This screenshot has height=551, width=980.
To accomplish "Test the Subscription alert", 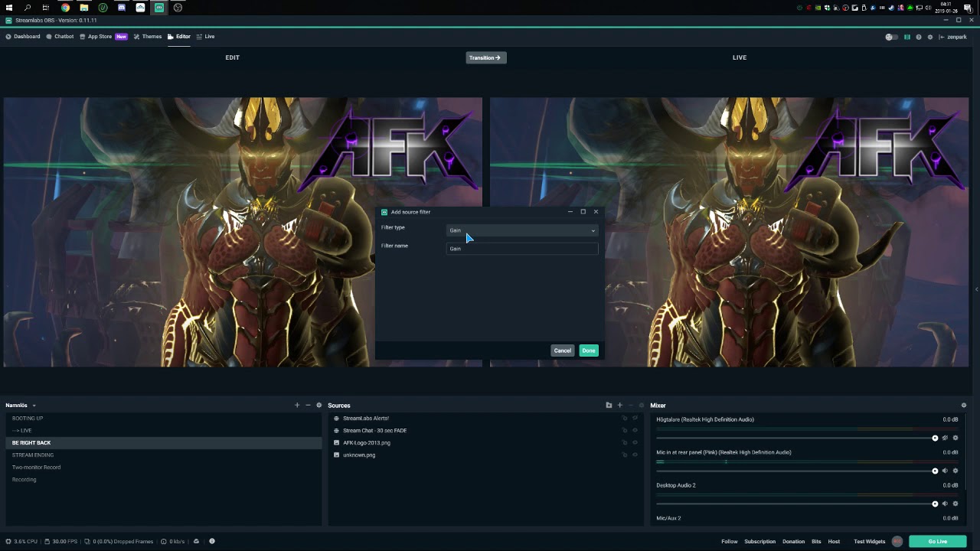I will (x=760, y=542).
